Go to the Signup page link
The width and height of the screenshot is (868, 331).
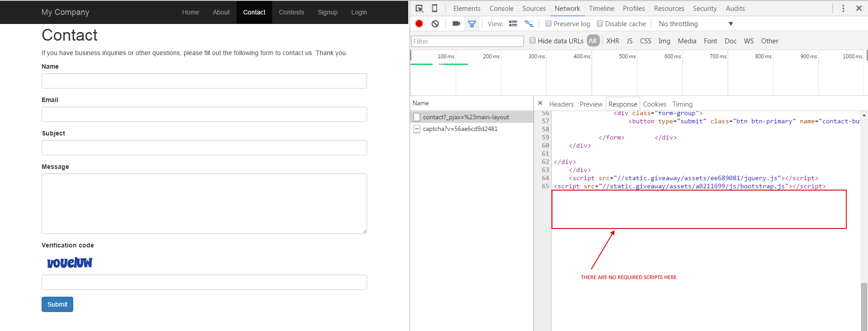click(x=327, y=12)
